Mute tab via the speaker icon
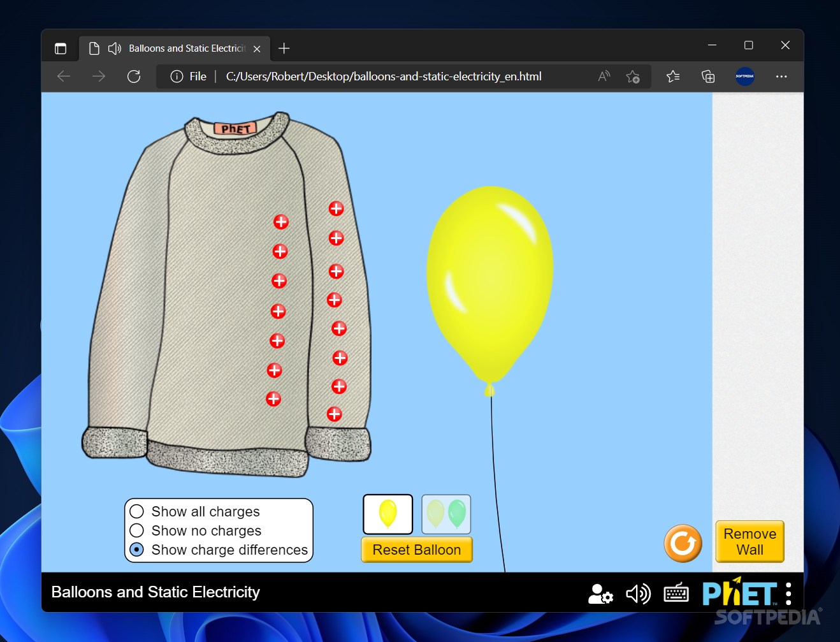This screenshot has height=642, width=840. [115, 48]
